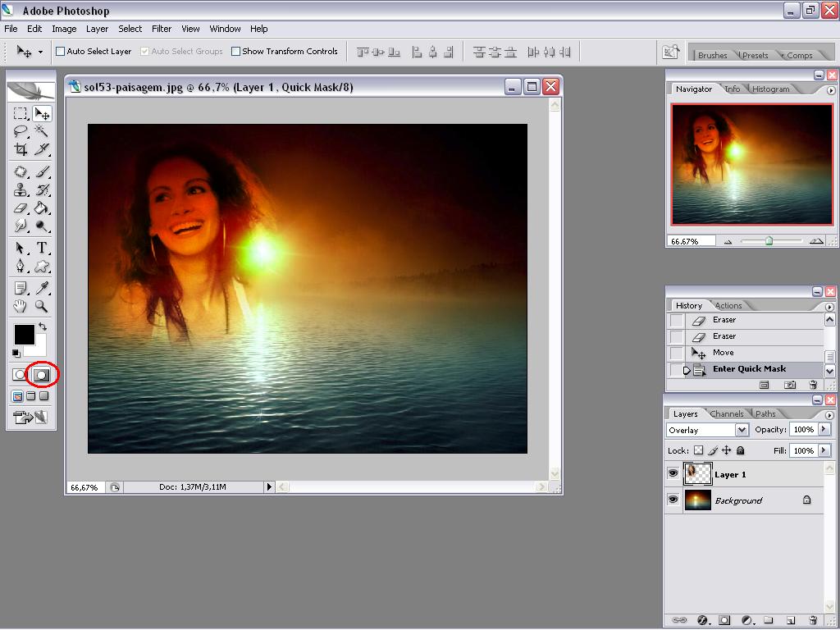Switch to the Channels tab
Viewport: 840px width, 630px height.
click(x=727, y=413)
